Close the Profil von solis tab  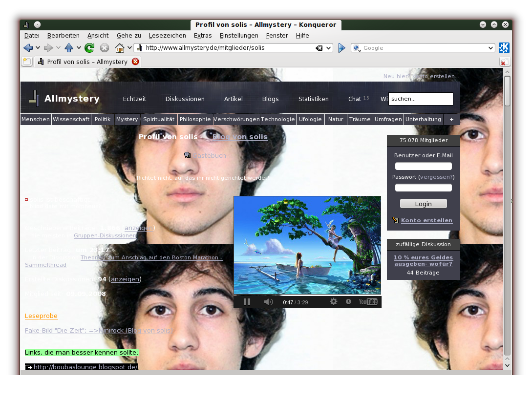click(x=135, y=62)
